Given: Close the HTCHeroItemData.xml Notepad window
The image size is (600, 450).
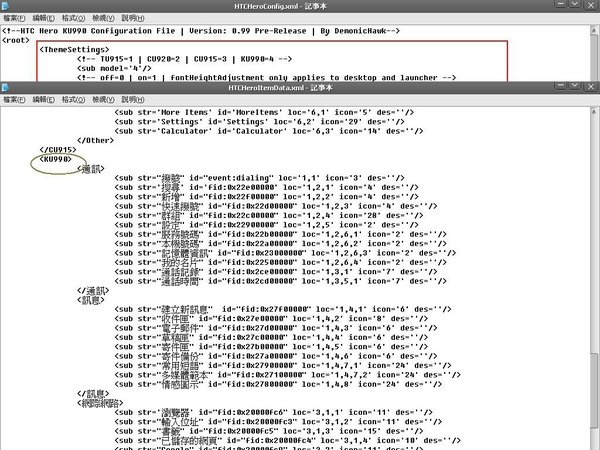Looking at the screenshot, I should pyautogui.click(x=590, y=86).
